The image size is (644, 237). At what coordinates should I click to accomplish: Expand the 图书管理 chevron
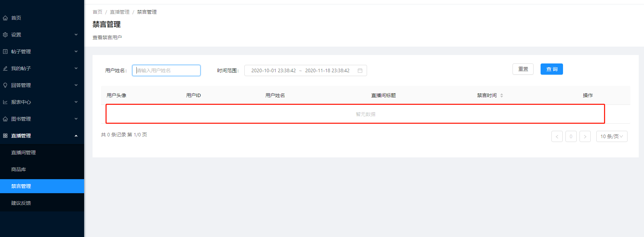(76, 119)
